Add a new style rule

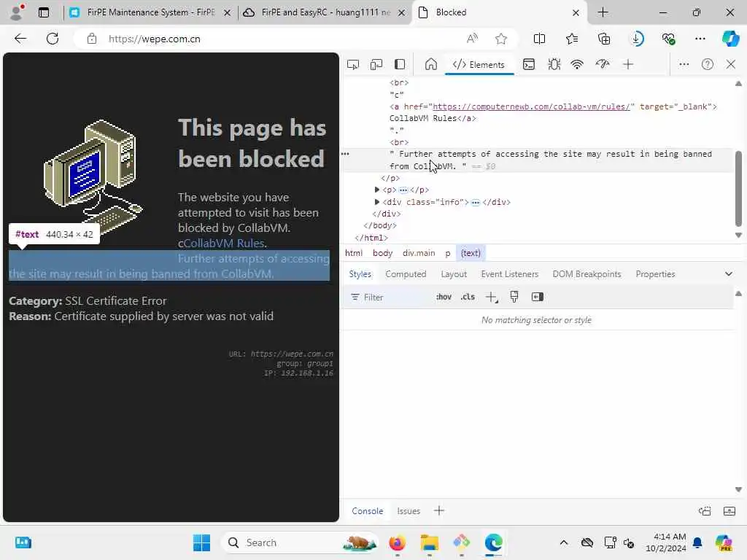(x=491, y=297)
